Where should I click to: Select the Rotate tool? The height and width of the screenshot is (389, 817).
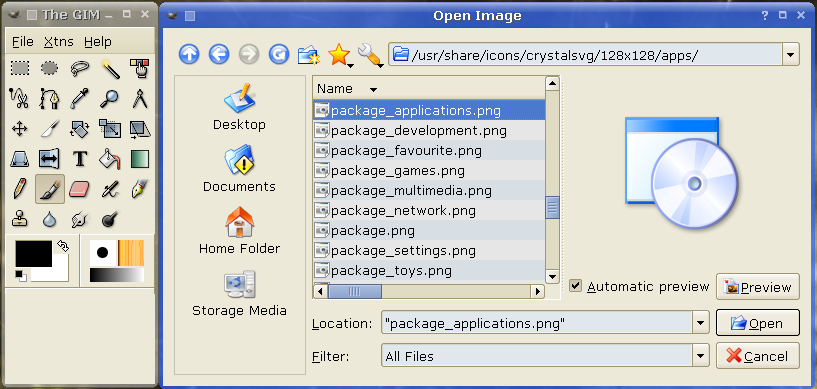[x=80, y=129]
